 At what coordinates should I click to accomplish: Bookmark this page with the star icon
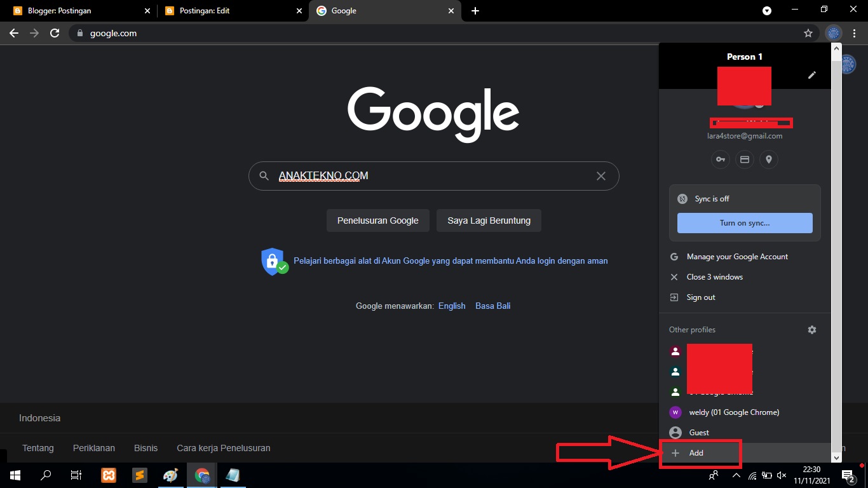pos(808,33)
